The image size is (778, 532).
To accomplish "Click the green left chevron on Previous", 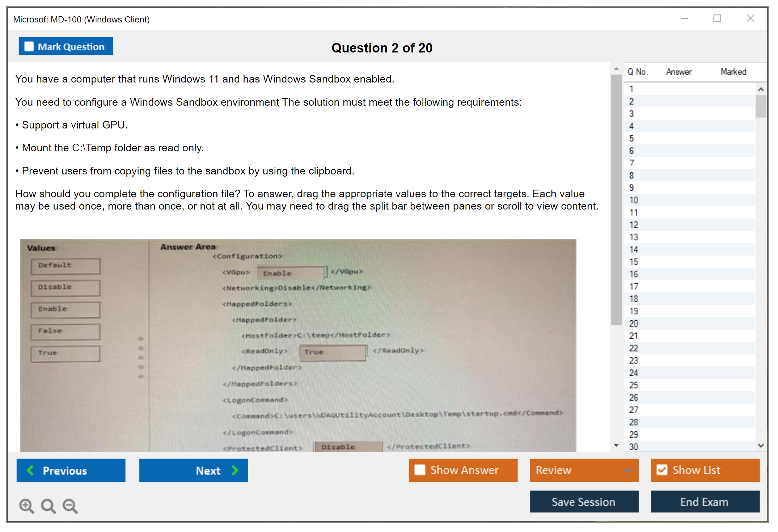I will [x=30, y=470].
